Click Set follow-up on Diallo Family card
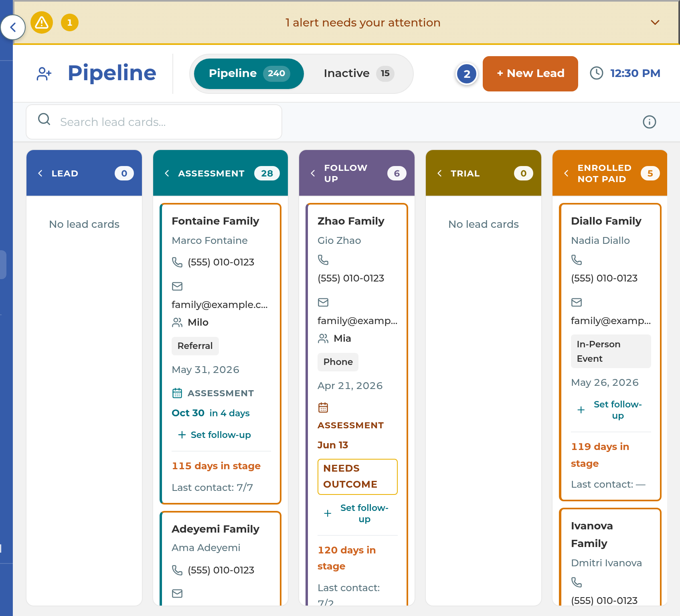The image size is (680, 616). coord(610,410)
